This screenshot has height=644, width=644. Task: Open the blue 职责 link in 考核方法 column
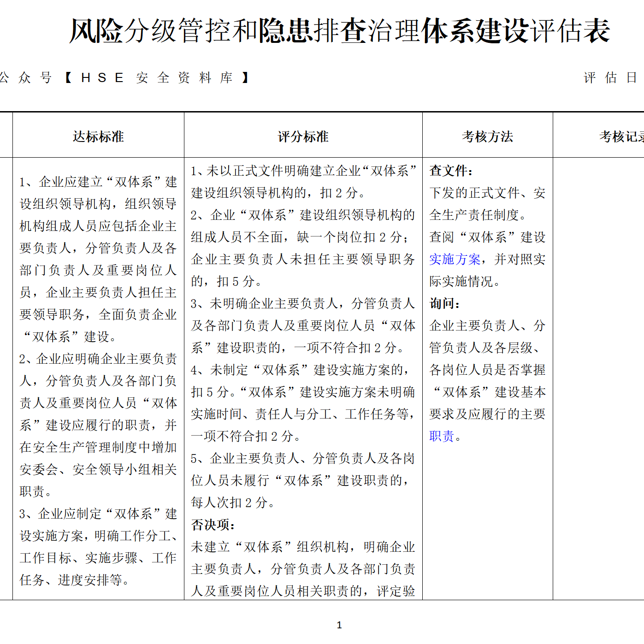tap(442, 437)
